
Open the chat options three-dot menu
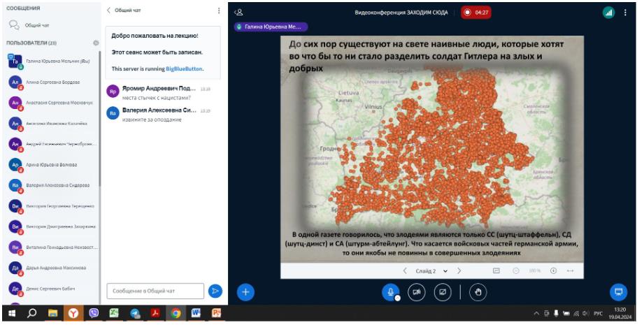(x=219, y=10)
